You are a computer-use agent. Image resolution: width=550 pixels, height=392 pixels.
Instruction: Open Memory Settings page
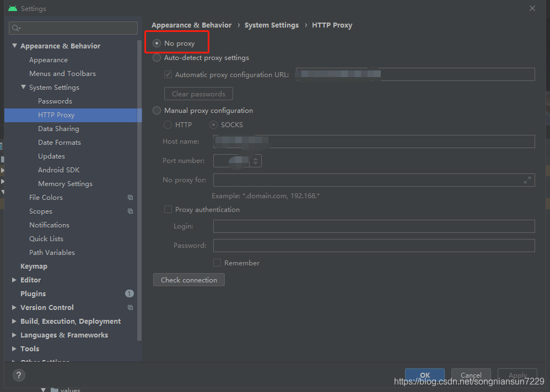coord(65,184)
